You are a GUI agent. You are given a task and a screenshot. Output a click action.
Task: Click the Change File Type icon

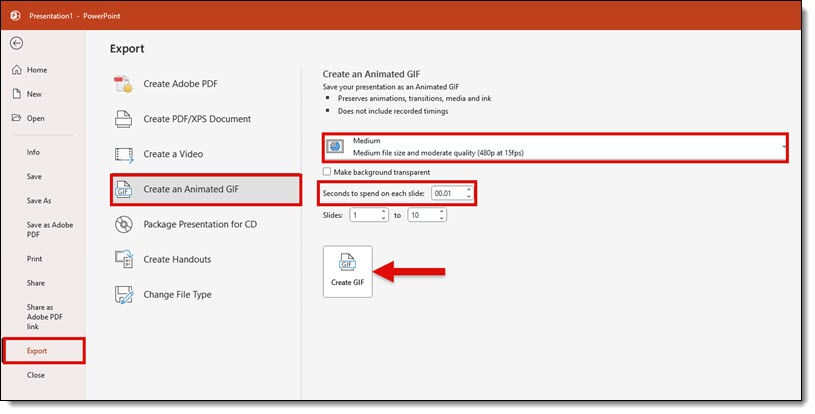pyautogui.click(x=124, y=295)
